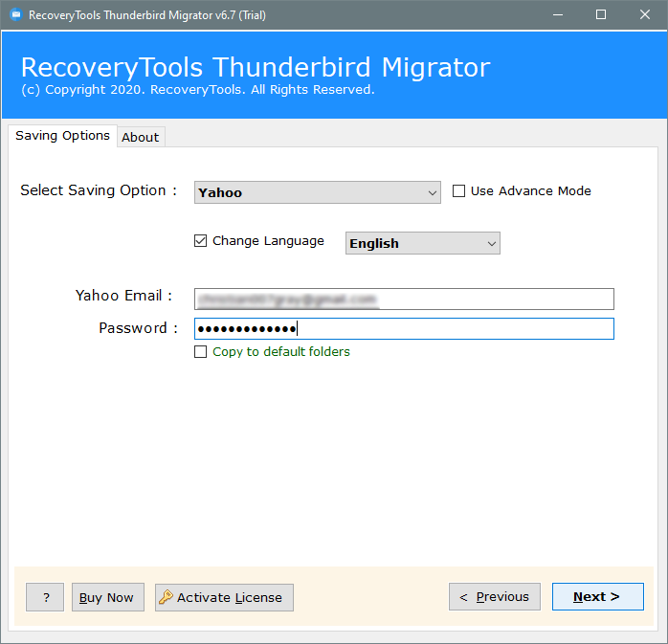The height and width of the screenshot is (644, 668).
Task: Click the key icon on Activate License
Action: [x=166, y=597]
